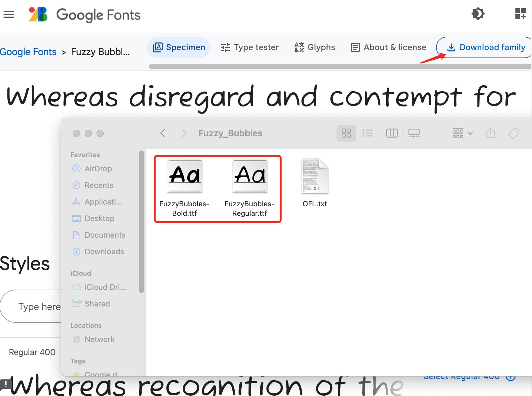Switch to the Glyphs tab

[x=315, y=47]
